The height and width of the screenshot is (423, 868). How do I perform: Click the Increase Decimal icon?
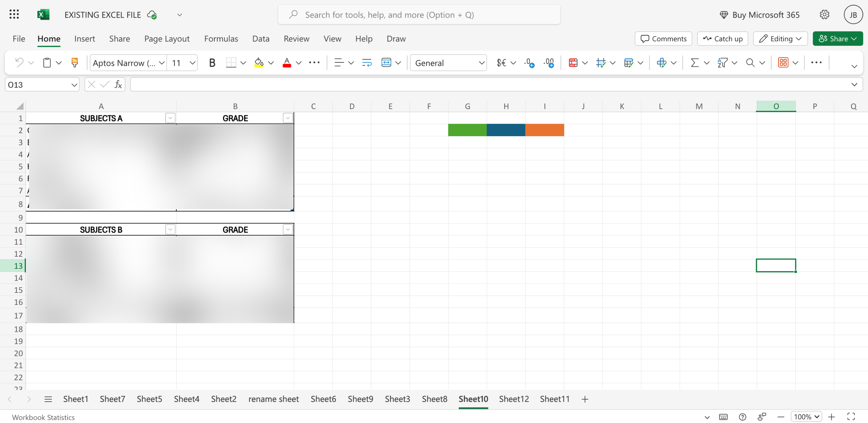[x=529, y=63]
